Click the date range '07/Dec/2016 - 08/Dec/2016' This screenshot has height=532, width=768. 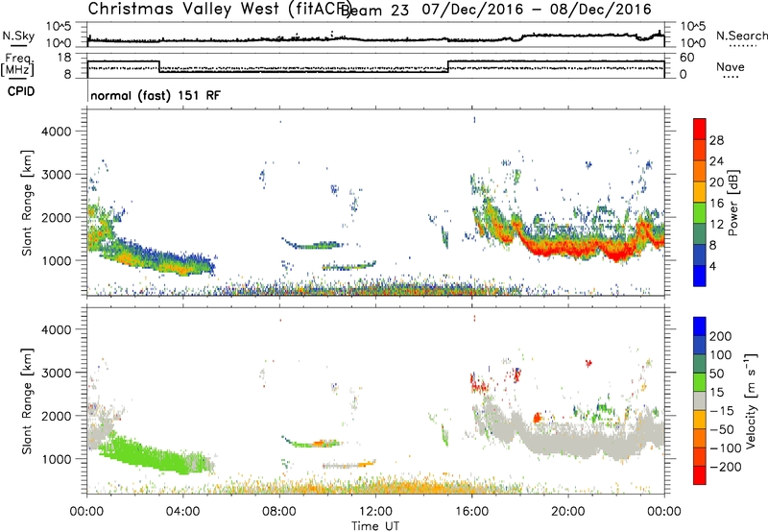pos(537,9)
